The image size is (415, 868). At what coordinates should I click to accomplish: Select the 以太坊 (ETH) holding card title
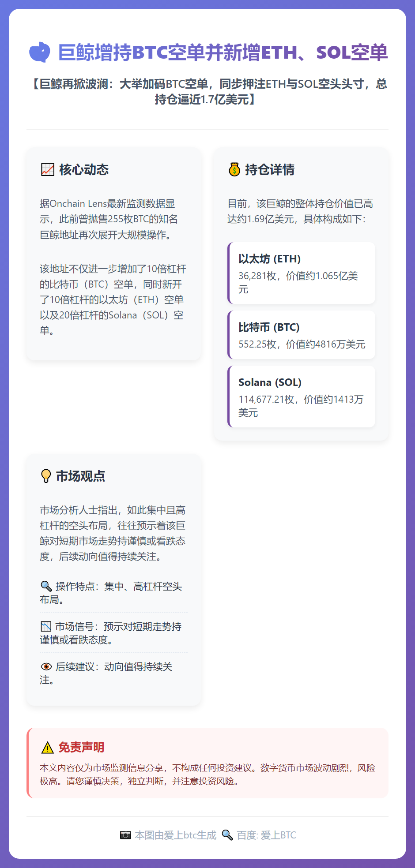270,259
